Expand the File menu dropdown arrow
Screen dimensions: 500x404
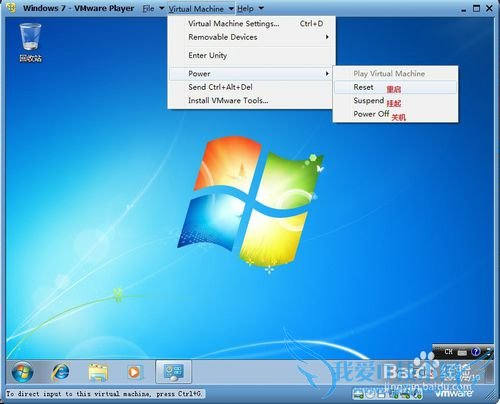pyautogui.click(x=162, y=8)
